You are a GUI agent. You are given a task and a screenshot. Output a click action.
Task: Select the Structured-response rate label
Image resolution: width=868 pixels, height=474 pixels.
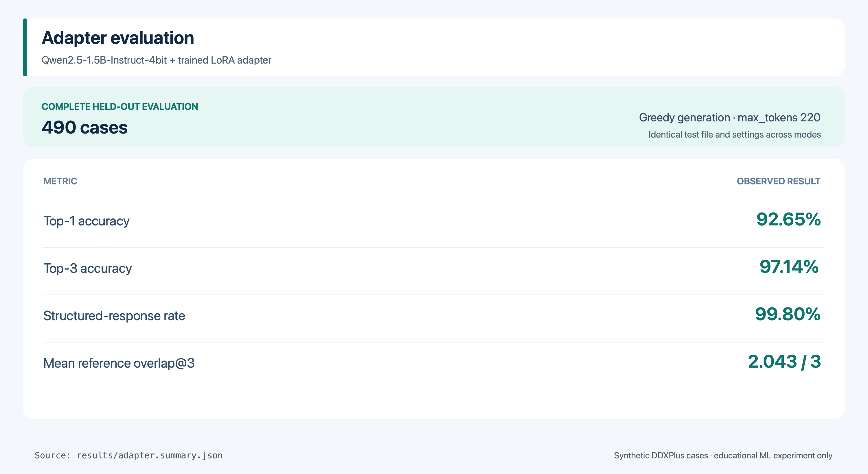(x=114, y=316)
